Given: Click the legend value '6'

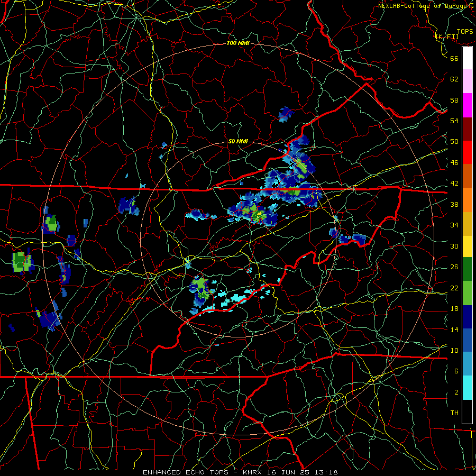Looking at the screenshot, I should 456,371.
